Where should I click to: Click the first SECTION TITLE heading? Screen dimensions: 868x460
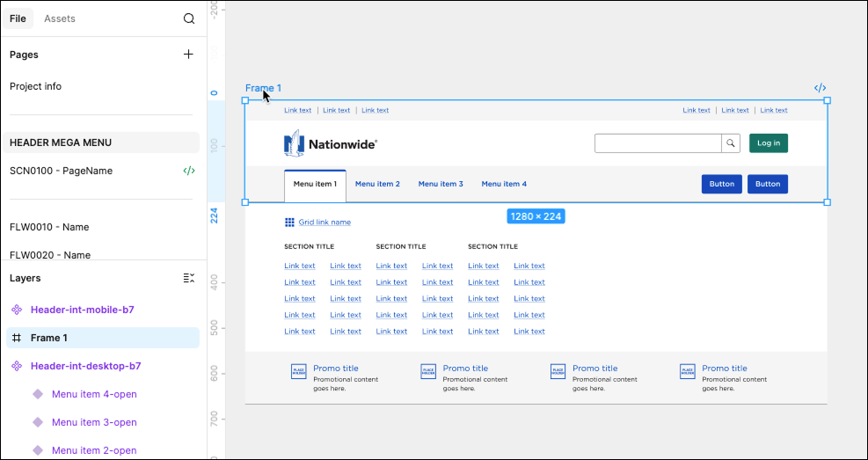pos(309,247)
